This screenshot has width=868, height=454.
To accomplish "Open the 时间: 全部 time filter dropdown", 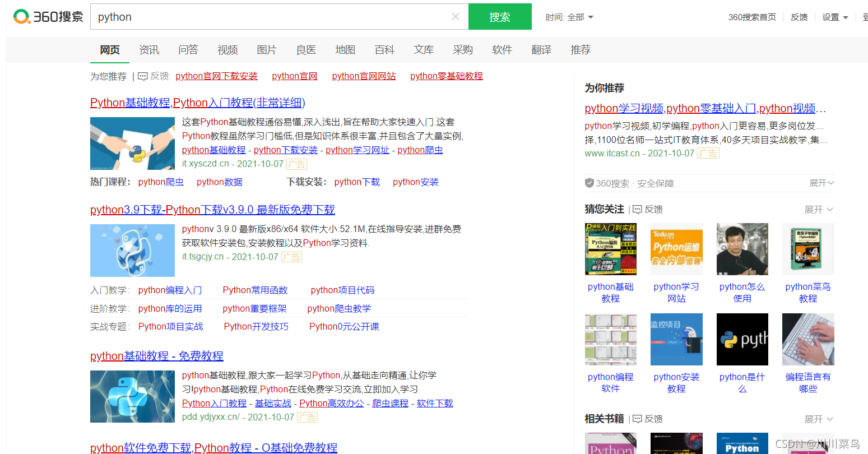I will 569,17.
